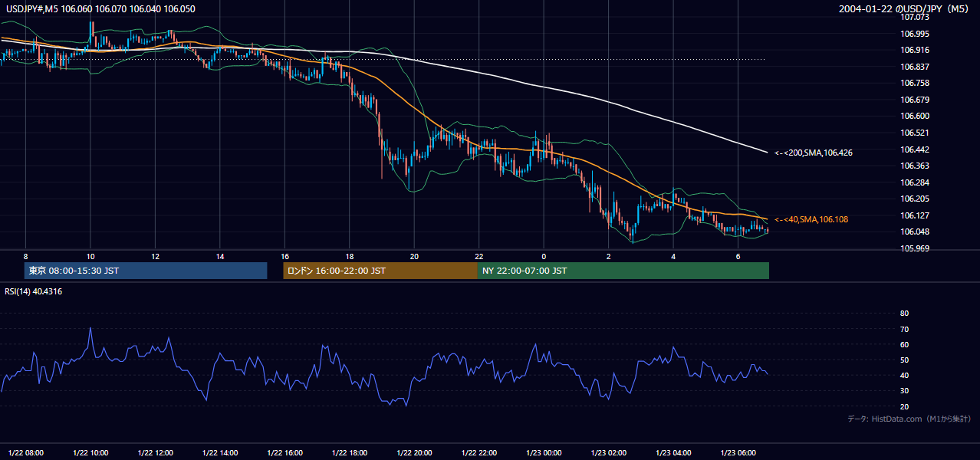
Task: Click price axis value 106.837
Action: click(915, 67)
